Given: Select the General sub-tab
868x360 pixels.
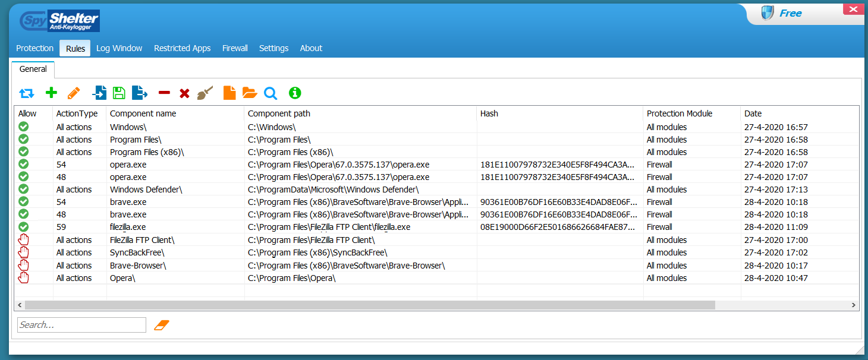Looking at the screenshot, I should (x=33, y=69).
